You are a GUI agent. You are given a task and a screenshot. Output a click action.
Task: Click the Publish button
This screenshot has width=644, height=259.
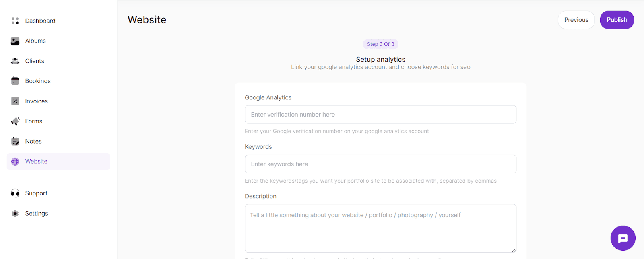coord(617,20)
